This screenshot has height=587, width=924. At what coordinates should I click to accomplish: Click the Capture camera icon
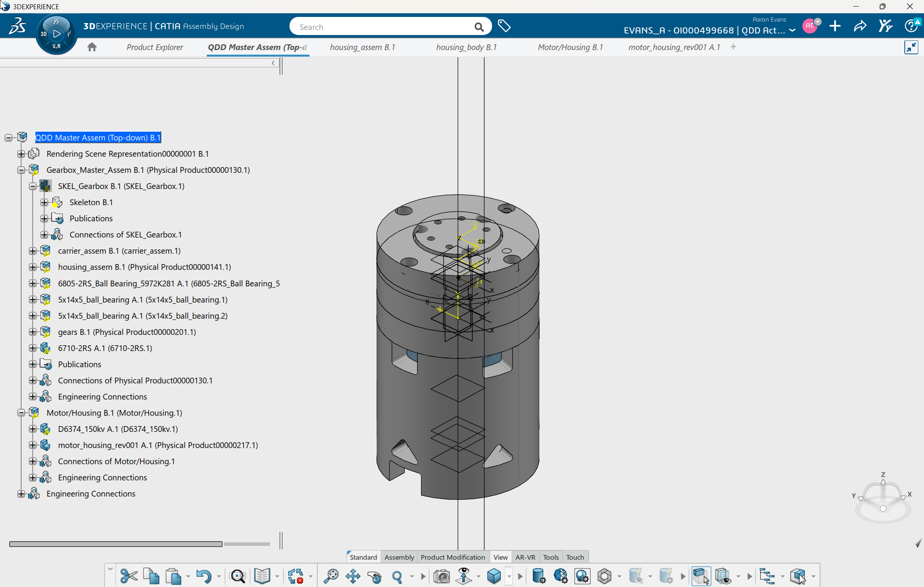coord(441,576)
